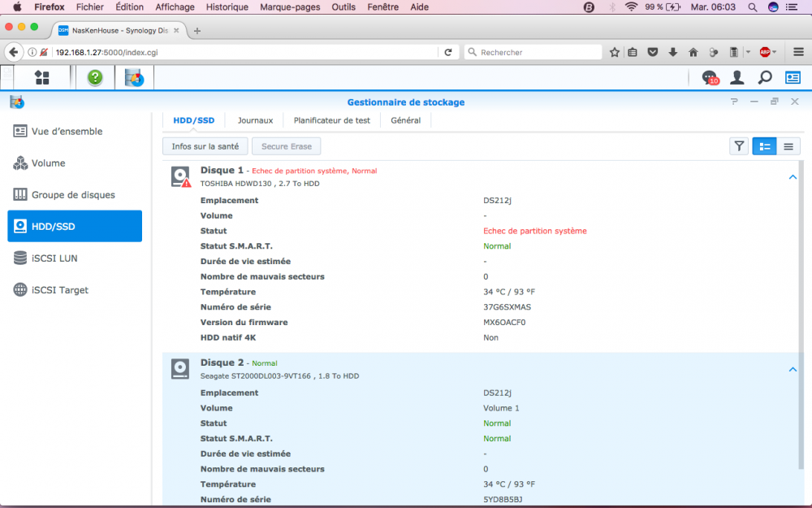
Task: Open the Marque-pages menu
Action: pos(290,7)
